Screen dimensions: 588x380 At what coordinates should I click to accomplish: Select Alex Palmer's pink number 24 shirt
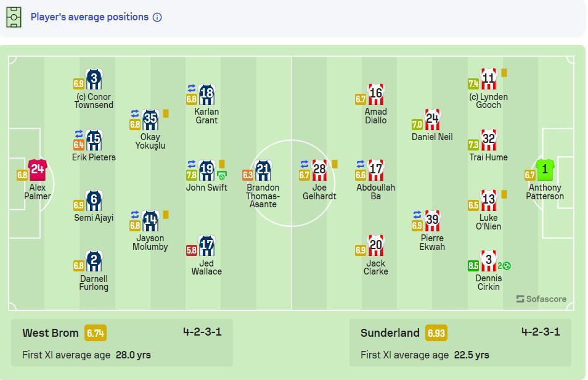click(38, 170)
